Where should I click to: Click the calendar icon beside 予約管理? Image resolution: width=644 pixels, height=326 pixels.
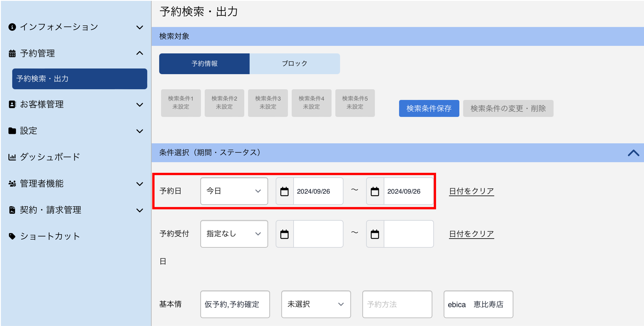12,53
